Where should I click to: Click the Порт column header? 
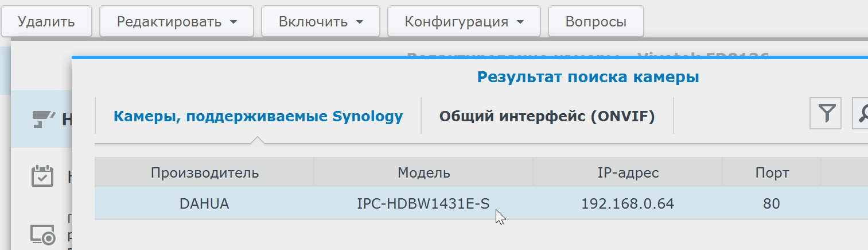[x=772, y=172]
